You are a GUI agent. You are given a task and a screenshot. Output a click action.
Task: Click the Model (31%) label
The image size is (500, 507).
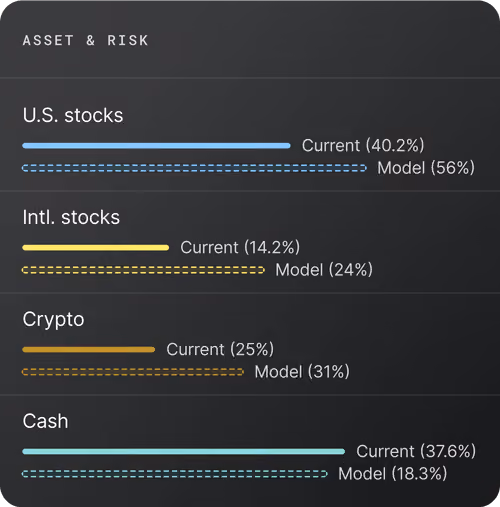tap(302, 372)
